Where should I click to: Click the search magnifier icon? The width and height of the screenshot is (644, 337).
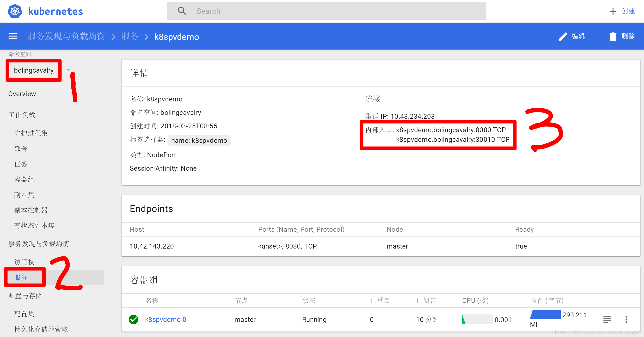[182, 11]
